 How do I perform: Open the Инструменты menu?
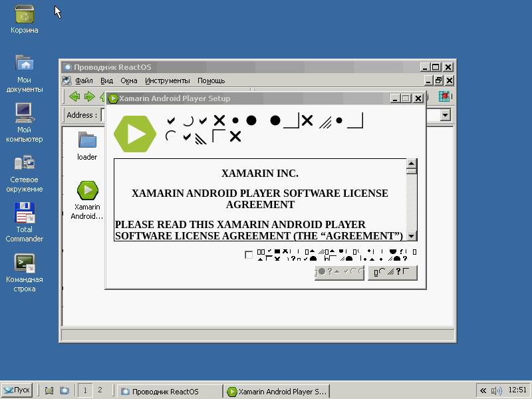click(x=168, y=80)
